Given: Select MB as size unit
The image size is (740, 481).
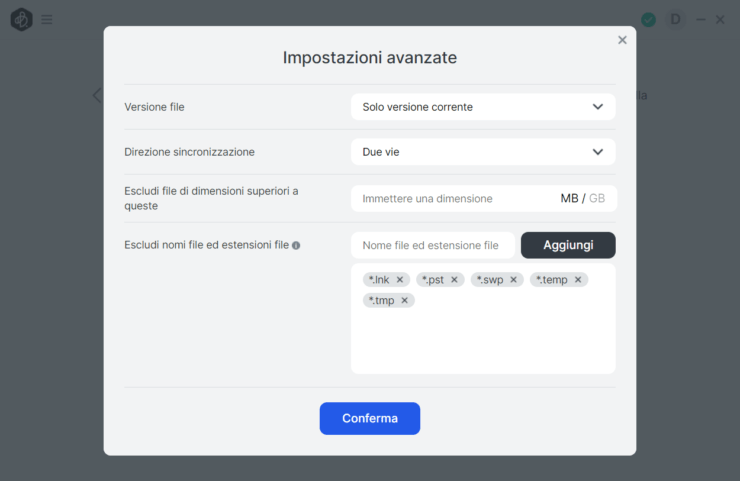Looking at the screenshot, I should (x=569, y=199).
